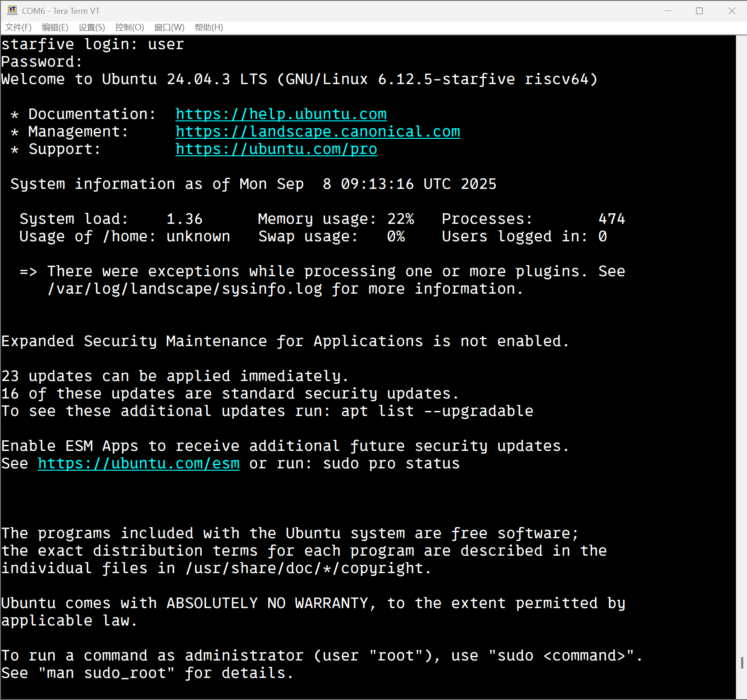Open the 窗口(W) menu
The image size is (747, 700).
pos(169,28)
